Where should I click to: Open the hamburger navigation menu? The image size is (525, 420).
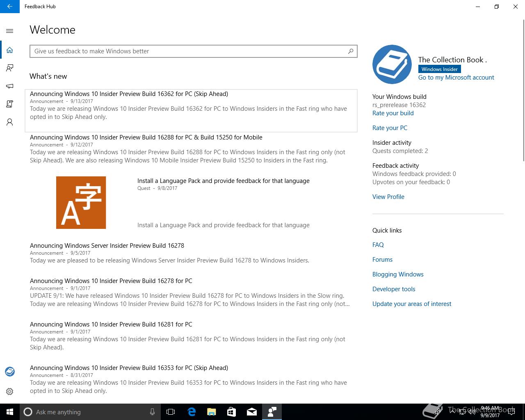[10, 31]
